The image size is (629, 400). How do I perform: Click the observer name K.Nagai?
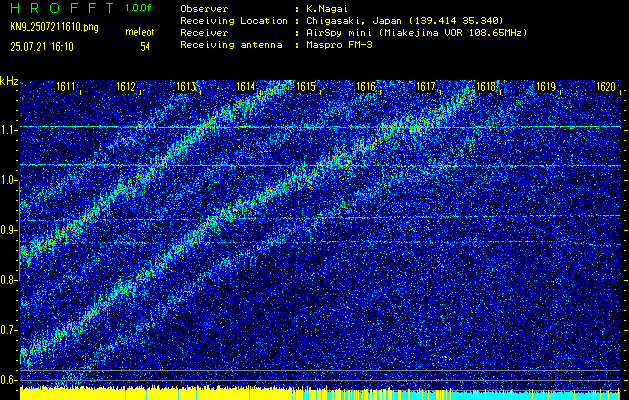click(x=327, y=8)
